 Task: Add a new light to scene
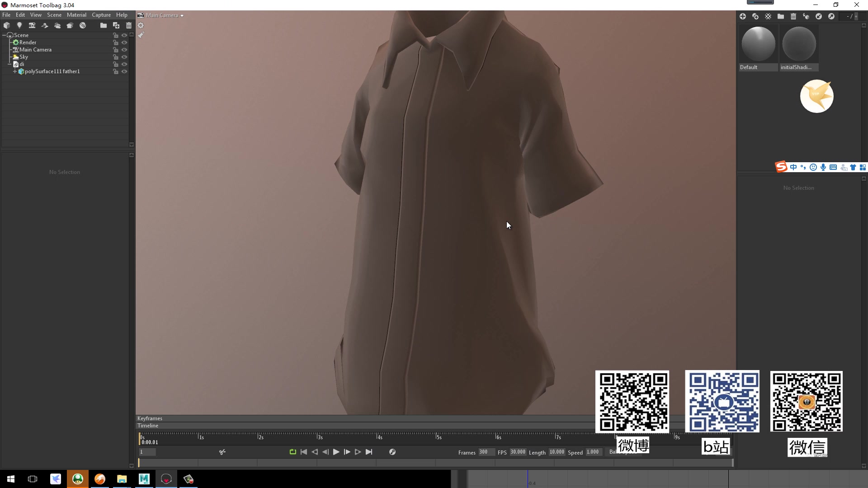pos(19,25)
